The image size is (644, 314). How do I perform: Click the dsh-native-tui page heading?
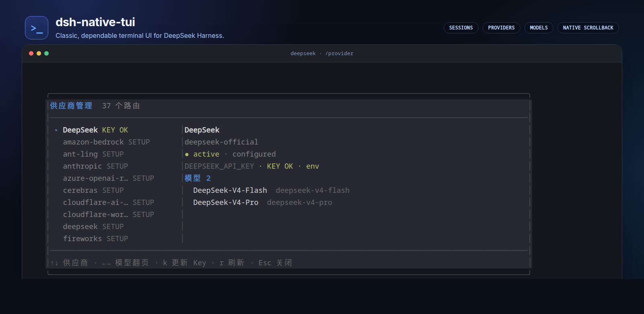(x=95, y=22)
